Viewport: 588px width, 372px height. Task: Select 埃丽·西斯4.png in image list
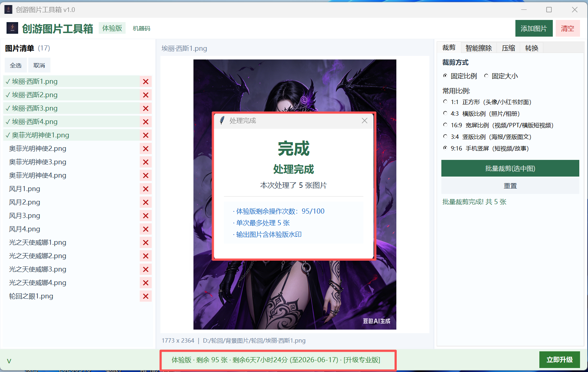click(72, 122)
